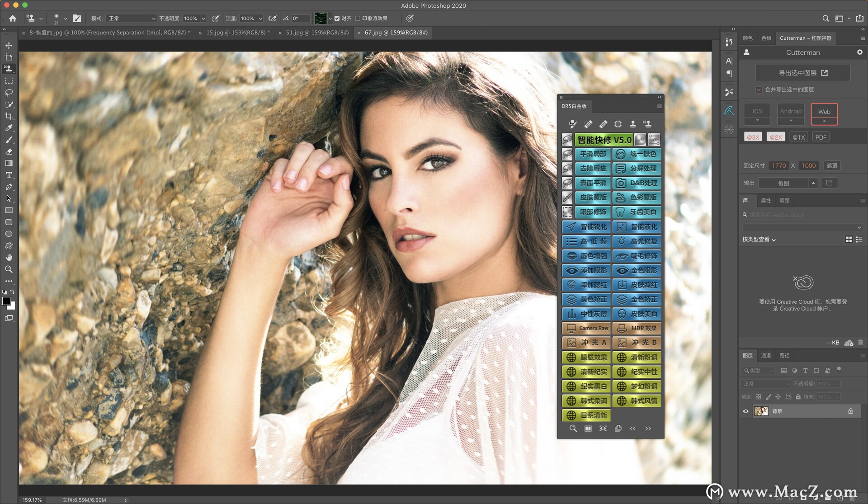Viewport: 868px width, 504px height.
Task: Enable the 印象派效果 checkbox
Action: (x=358, y=19)
